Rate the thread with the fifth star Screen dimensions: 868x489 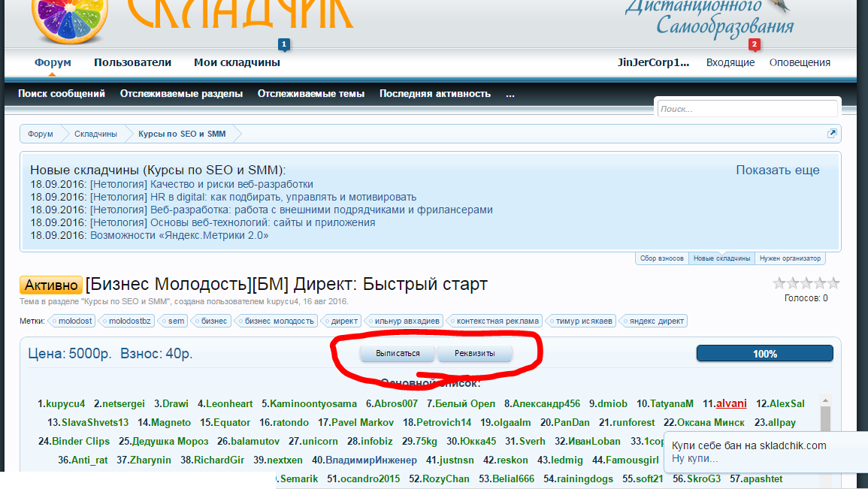833,283
